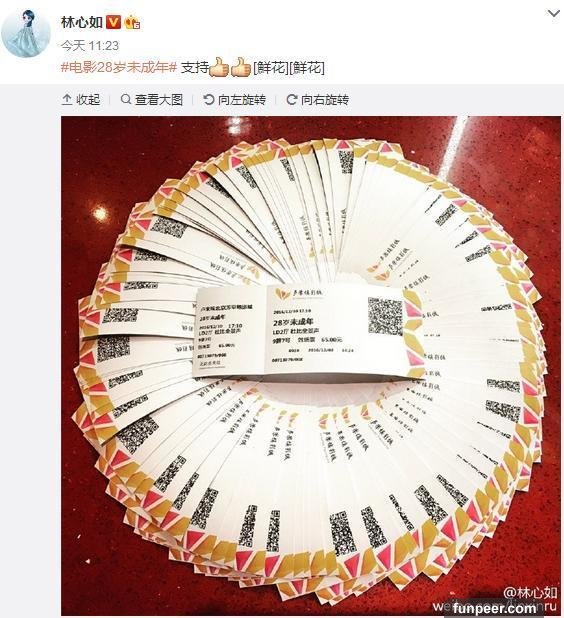Click the first thumbs-up emoji
The height and width of the screenshot is (618, 564).
219,67
